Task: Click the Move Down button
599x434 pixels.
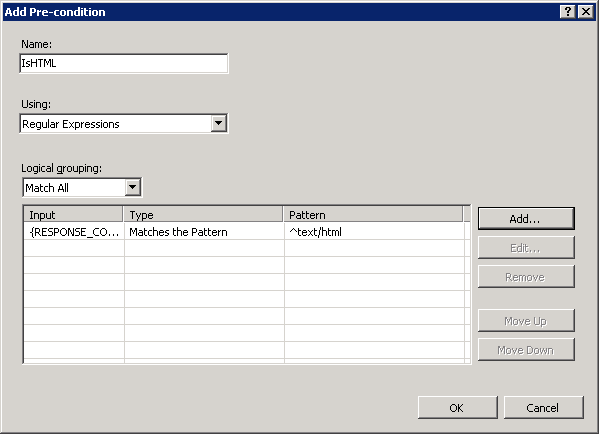Action: (x=526, y=350)
